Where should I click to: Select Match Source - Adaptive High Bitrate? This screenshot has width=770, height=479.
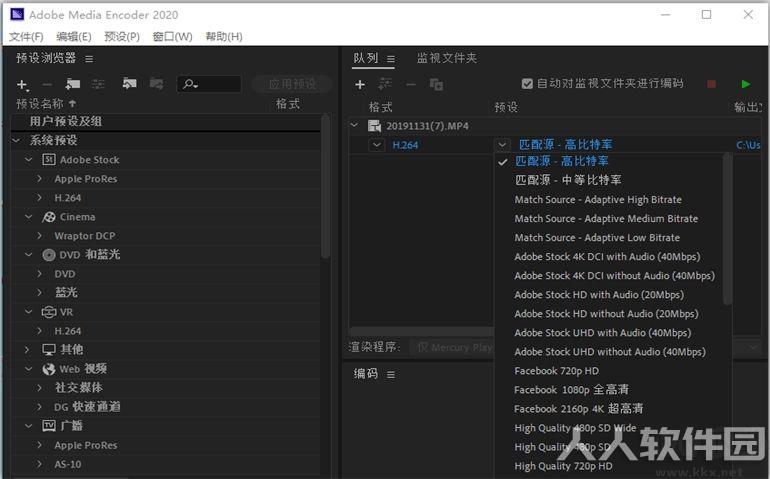598,199
